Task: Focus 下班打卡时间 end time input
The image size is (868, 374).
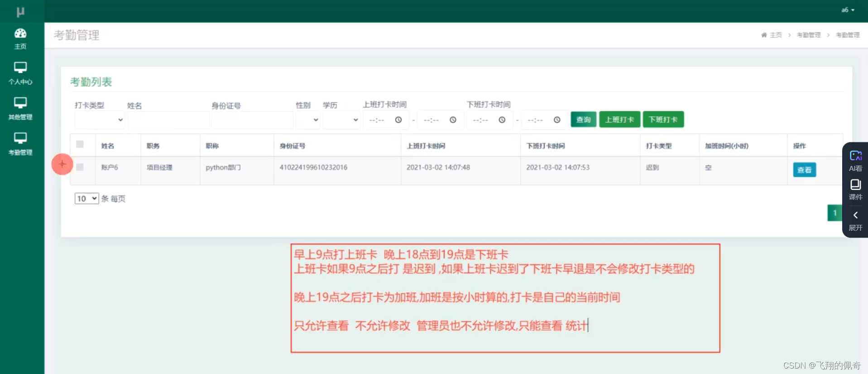Action: point(545,120)
